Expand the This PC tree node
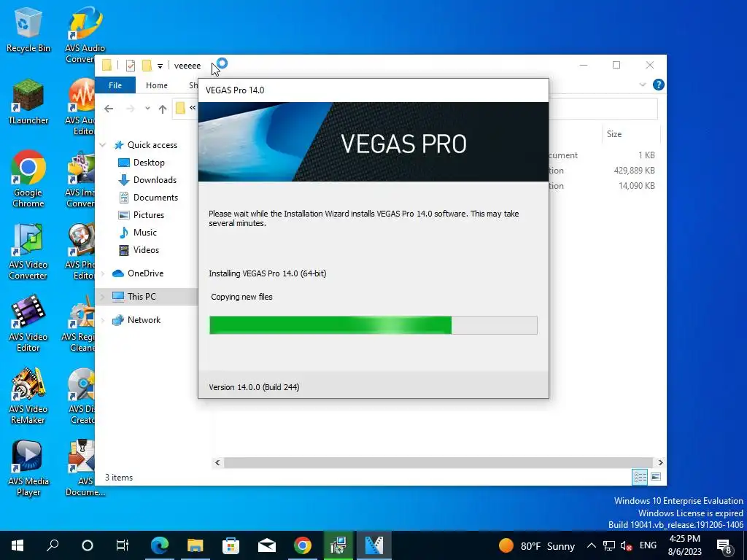Screen dimensions: 747x560 coord(102,297)
